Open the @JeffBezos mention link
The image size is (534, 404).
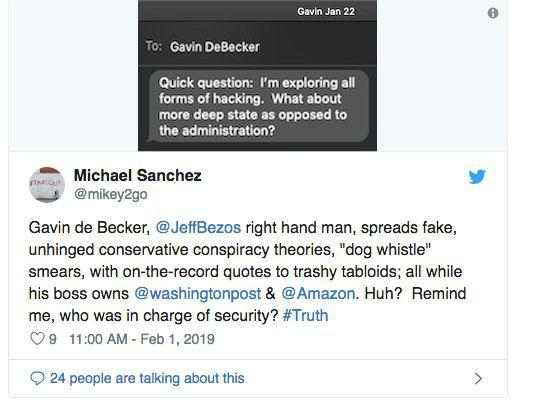(x=198, y=228)
